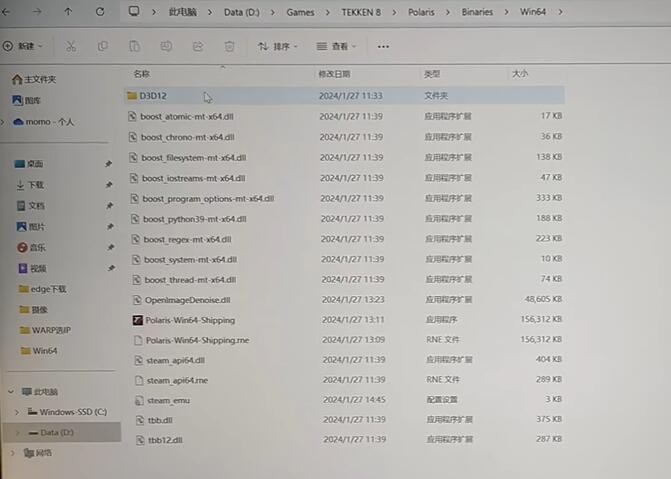671x479 pixels.
Task: Open Win64 folder in the sidebar
Action: tap(39, 351)
